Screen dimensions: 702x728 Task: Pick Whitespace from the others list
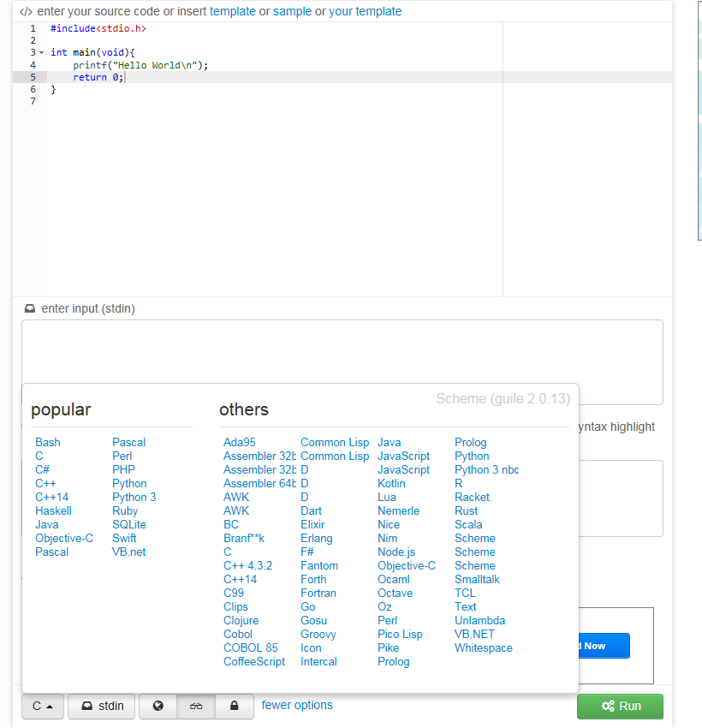(484, 648)
